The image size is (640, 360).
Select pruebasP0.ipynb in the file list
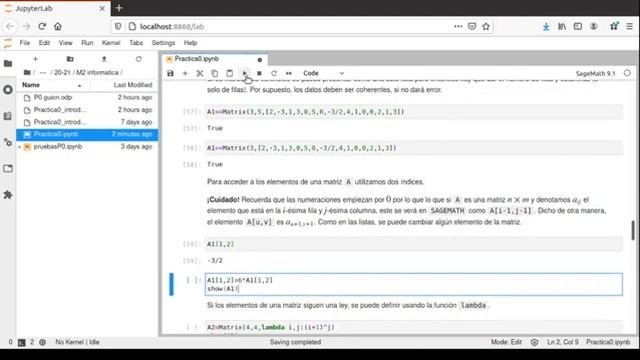pos(87,147)
